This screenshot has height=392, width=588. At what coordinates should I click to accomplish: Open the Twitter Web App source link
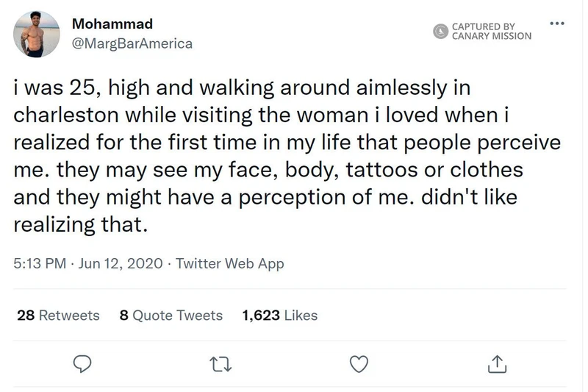(230, 263)
